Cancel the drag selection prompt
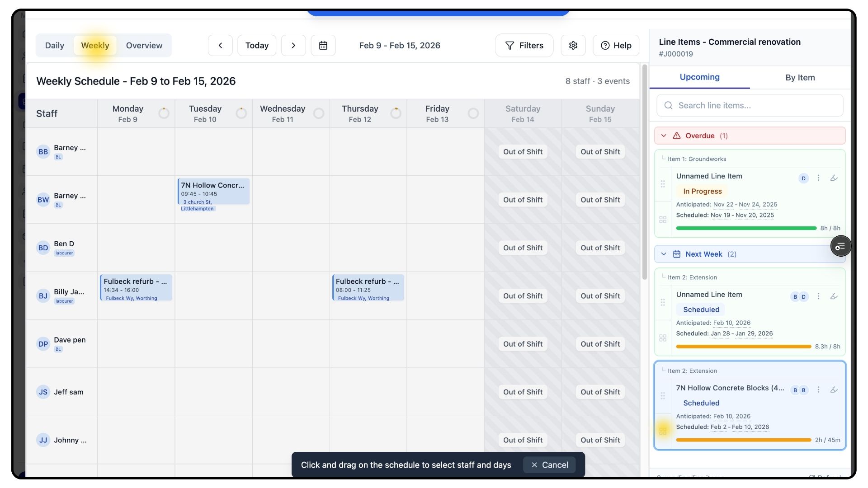 pyautogui.click(x=549, y=465)
